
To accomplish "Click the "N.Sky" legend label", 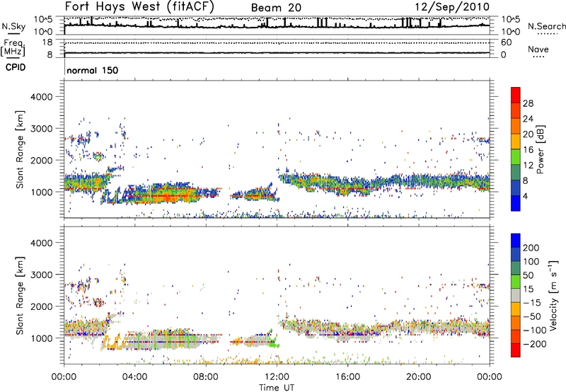I will (13, 26).
